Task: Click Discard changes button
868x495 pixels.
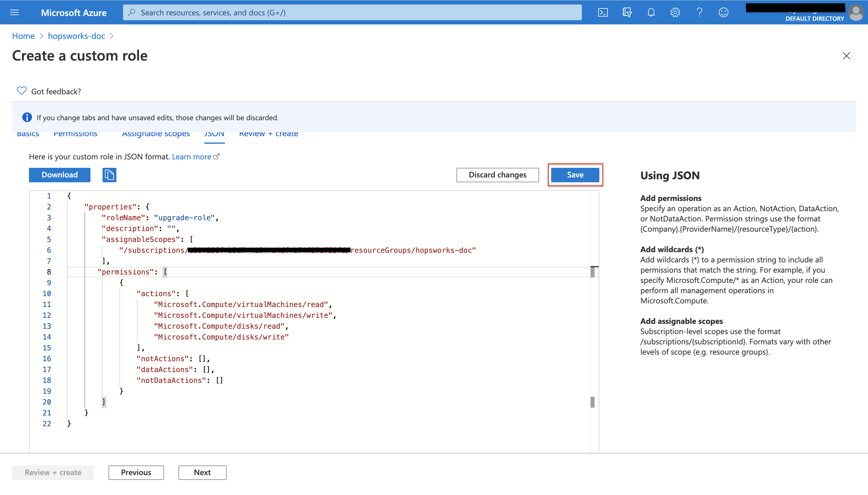Action: 497,175
